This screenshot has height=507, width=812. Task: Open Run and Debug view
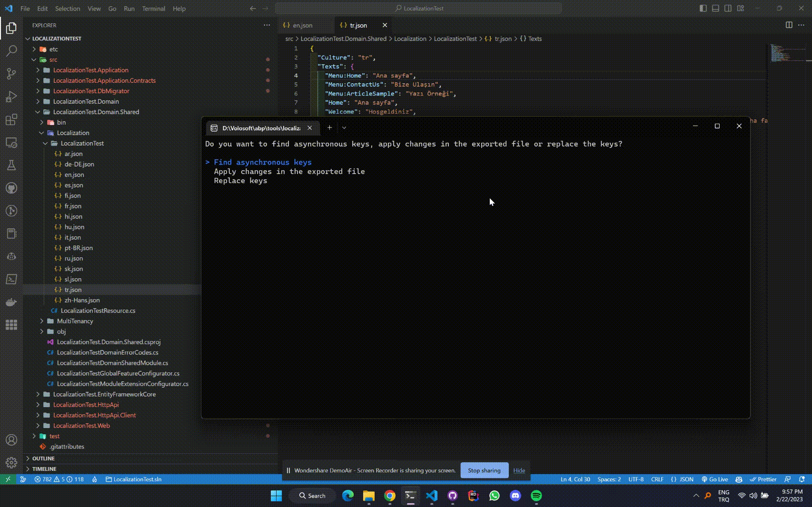coord(11,97)
